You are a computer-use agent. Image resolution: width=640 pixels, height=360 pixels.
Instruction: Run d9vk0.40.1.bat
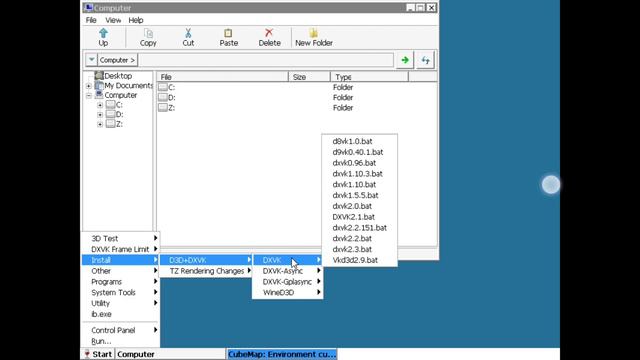(x=360, y=152)
